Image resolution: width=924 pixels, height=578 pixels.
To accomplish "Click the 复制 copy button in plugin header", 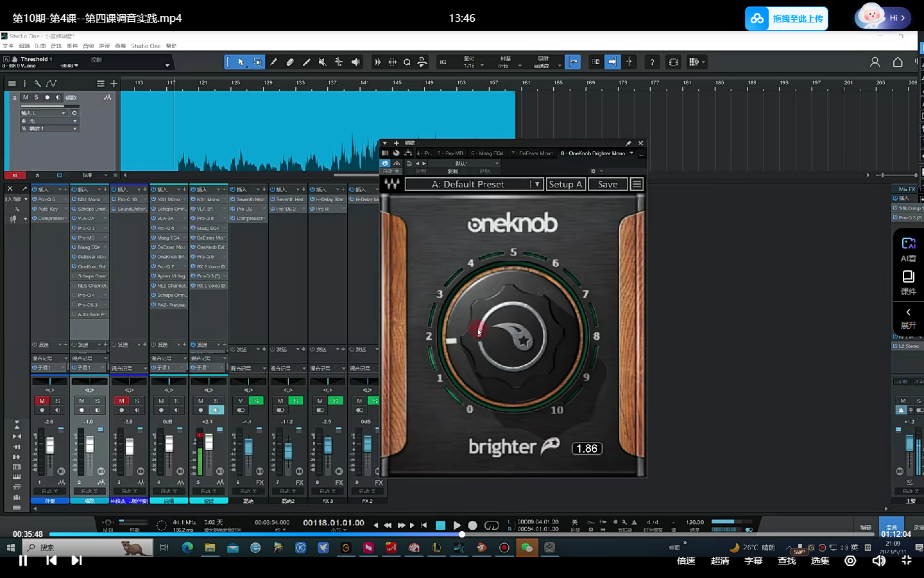I will tap(453, 171).
